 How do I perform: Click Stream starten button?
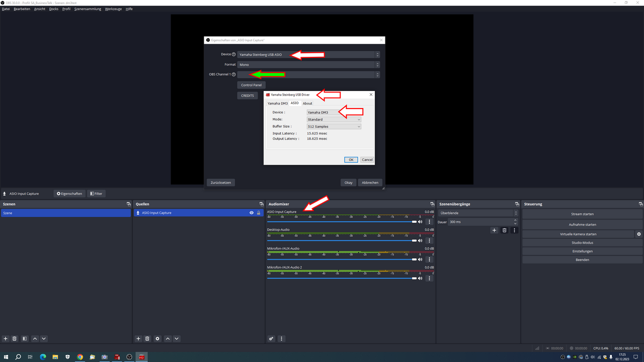pyautogui.click(x=582, y=214)
